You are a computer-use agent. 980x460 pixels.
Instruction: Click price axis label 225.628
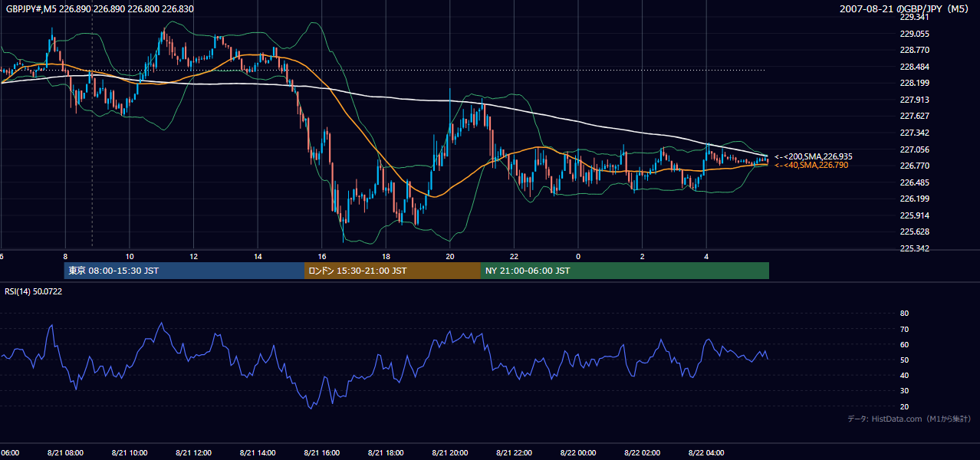click(914, 232)
